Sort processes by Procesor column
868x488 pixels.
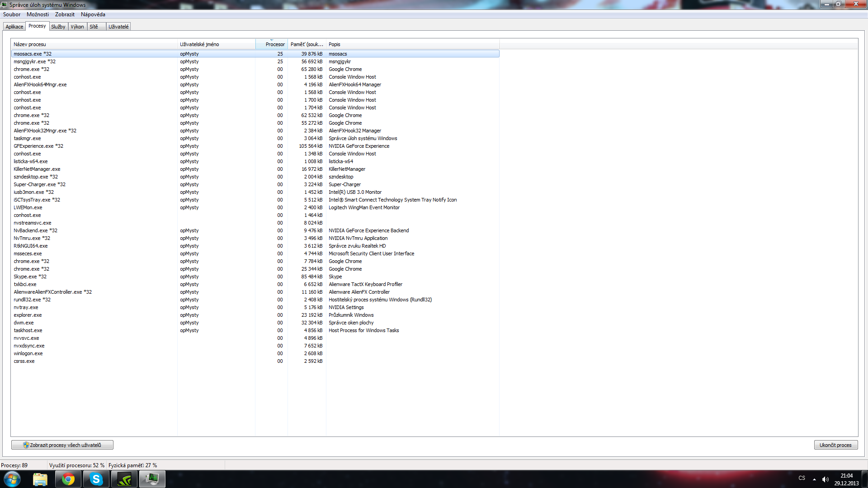274,44
